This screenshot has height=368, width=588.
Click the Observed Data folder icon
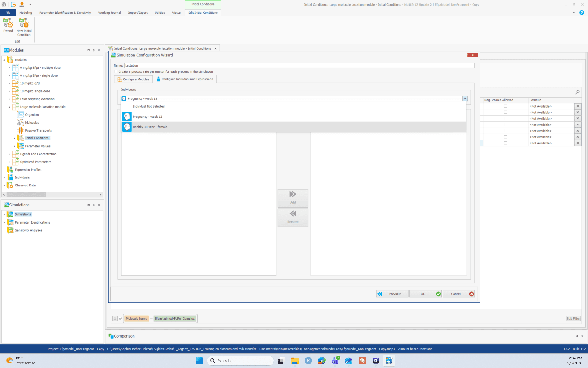click(x=10, y=185)
